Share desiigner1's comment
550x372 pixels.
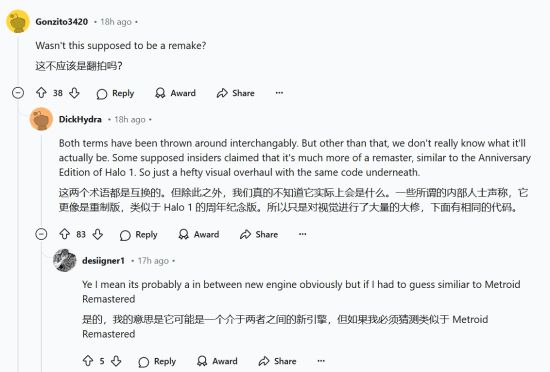(x=277, y=361)
